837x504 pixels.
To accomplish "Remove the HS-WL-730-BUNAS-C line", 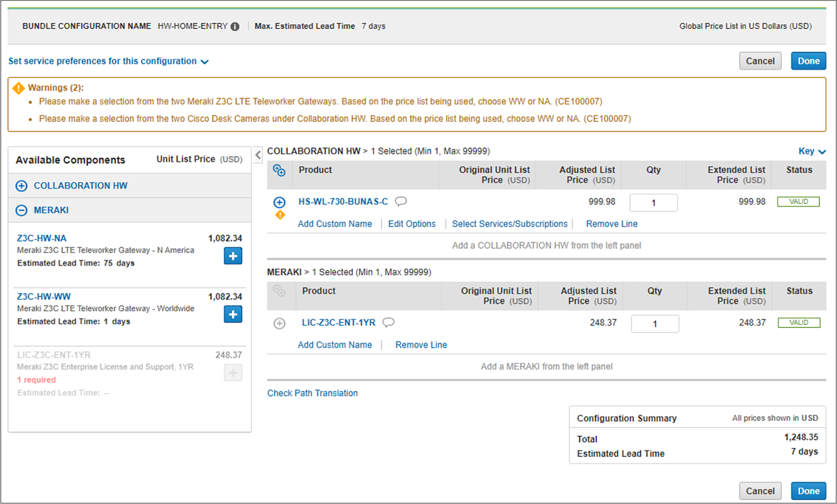I will pos(612,224).
